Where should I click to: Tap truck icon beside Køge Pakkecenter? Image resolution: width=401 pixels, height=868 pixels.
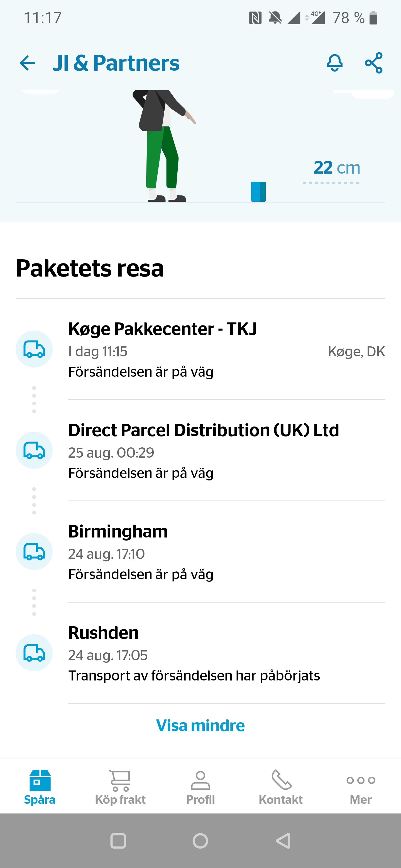pos(34,349)
